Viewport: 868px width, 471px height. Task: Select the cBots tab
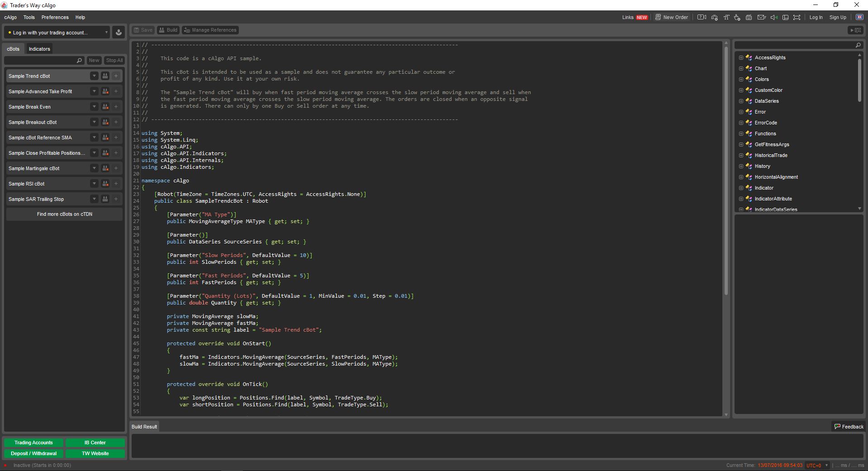13,49
